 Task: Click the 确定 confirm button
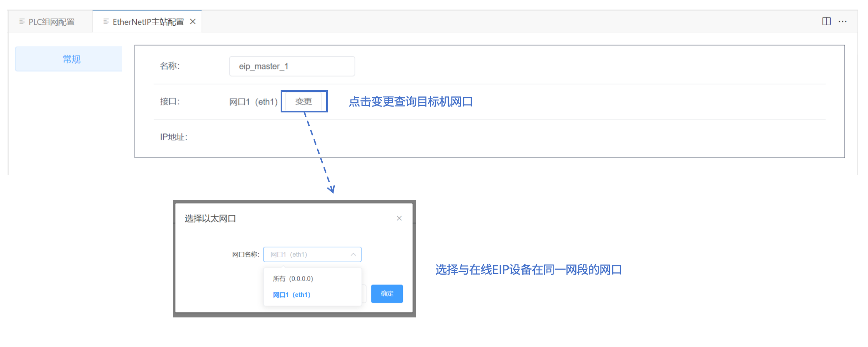pos(387,293)
